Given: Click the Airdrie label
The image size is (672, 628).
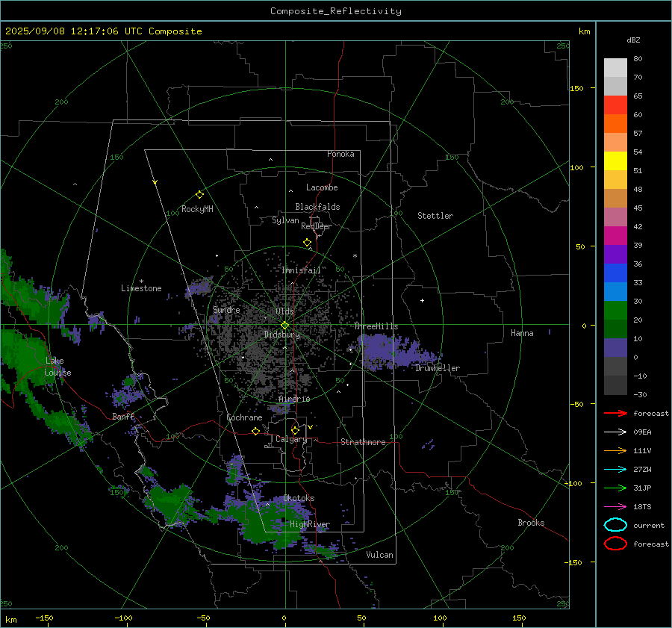Looking at the screenshot, I should (294, 399).
